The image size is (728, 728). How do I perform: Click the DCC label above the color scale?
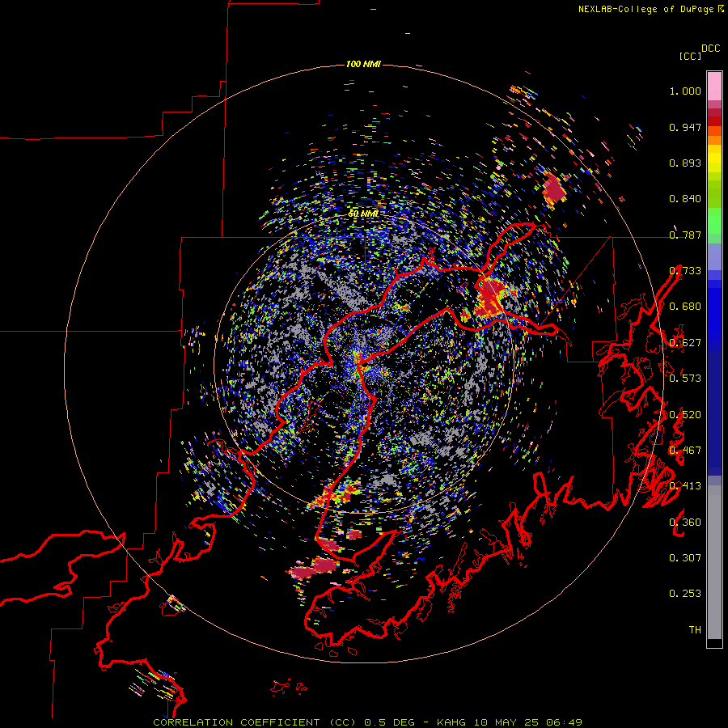tap(711, 49)
